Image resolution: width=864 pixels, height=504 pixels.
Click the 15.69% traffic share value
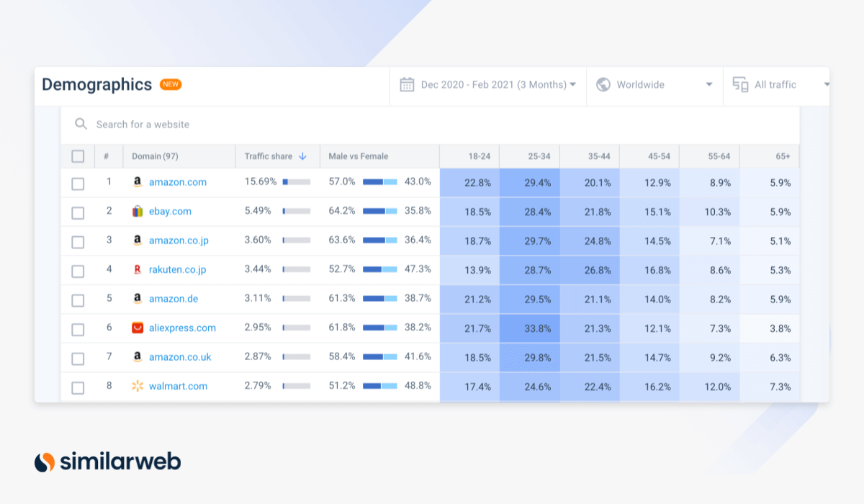(x=261, y=182)
